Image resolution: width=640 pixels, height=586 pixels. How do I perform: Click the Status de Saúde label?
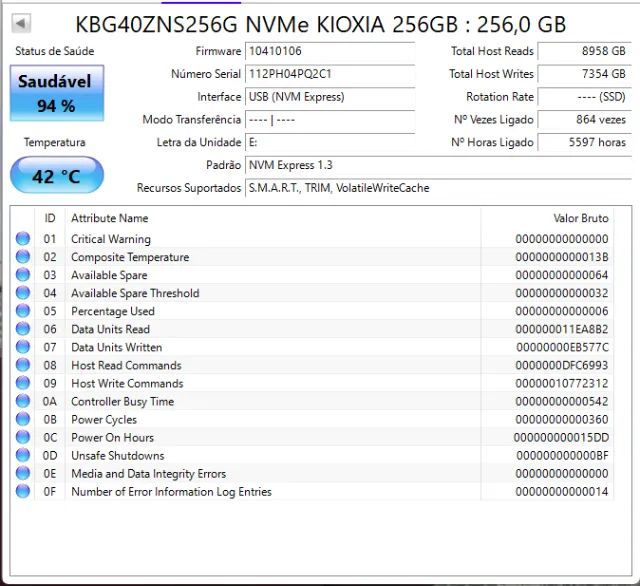tap(55, 51)
